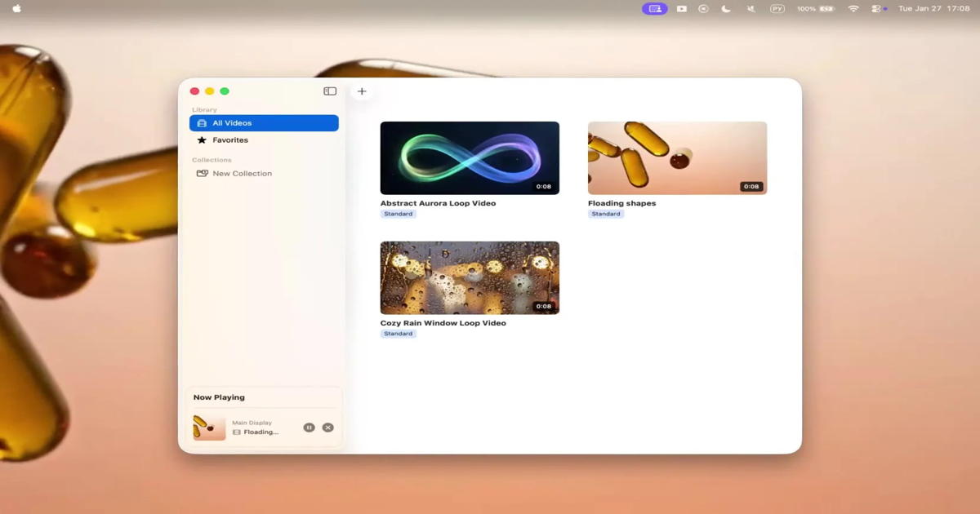Click the Standard tag under Abstract Aurora
Viewport: 980px width, 514px height.
pyautogui.click(x=398, y=214)
